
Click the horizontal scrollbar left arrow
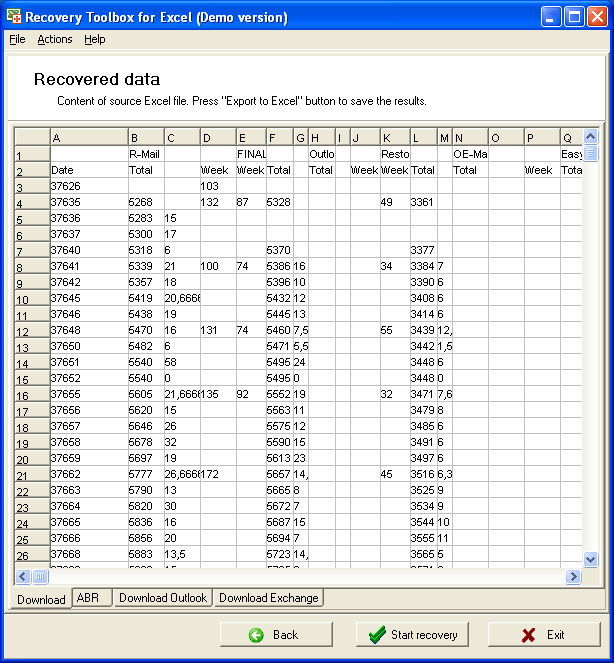[23, 576]
